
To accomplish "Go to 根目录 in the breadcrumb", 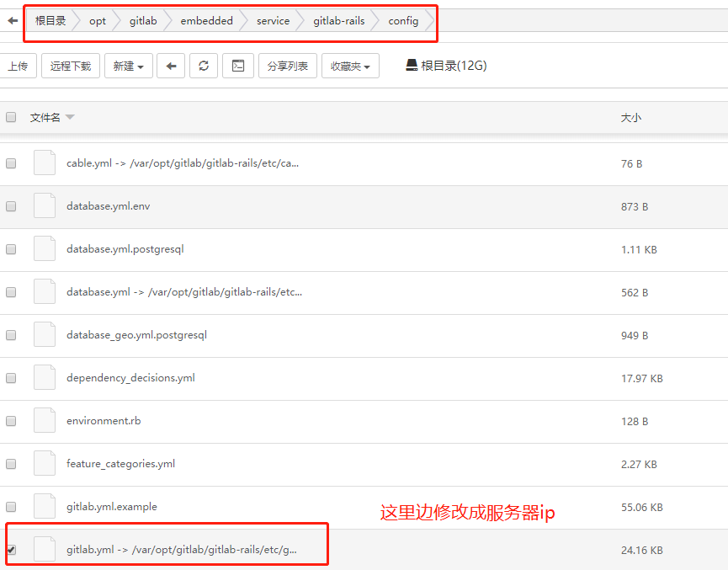I will 50,21.
